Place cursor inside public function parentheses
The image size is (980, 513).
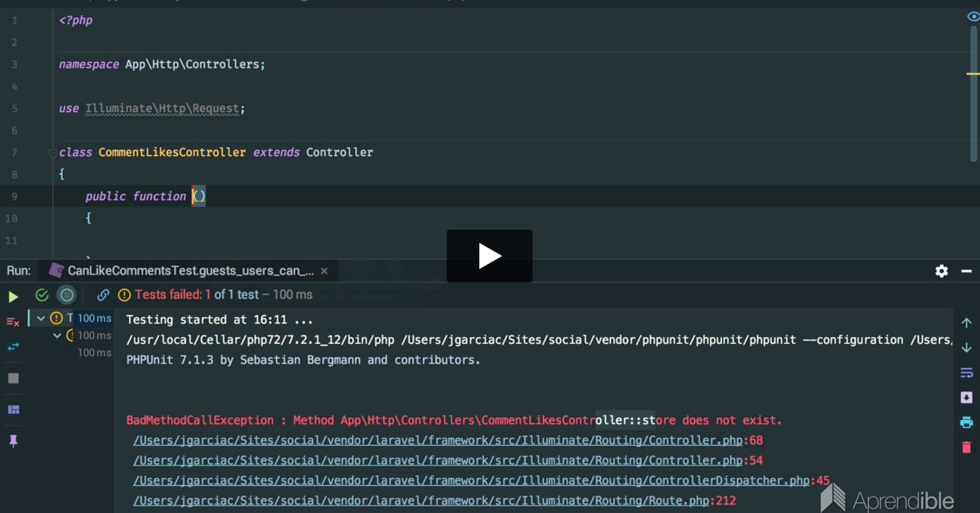click(199, 197)
